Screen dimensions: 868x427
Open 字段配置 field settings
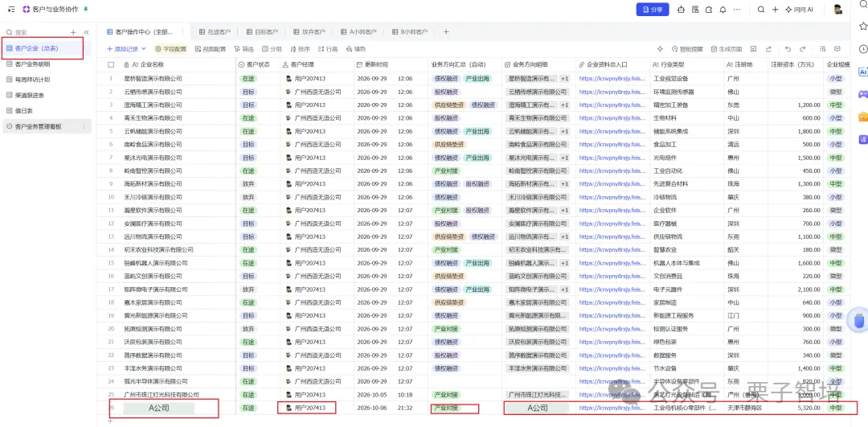[x=171, y=49]
